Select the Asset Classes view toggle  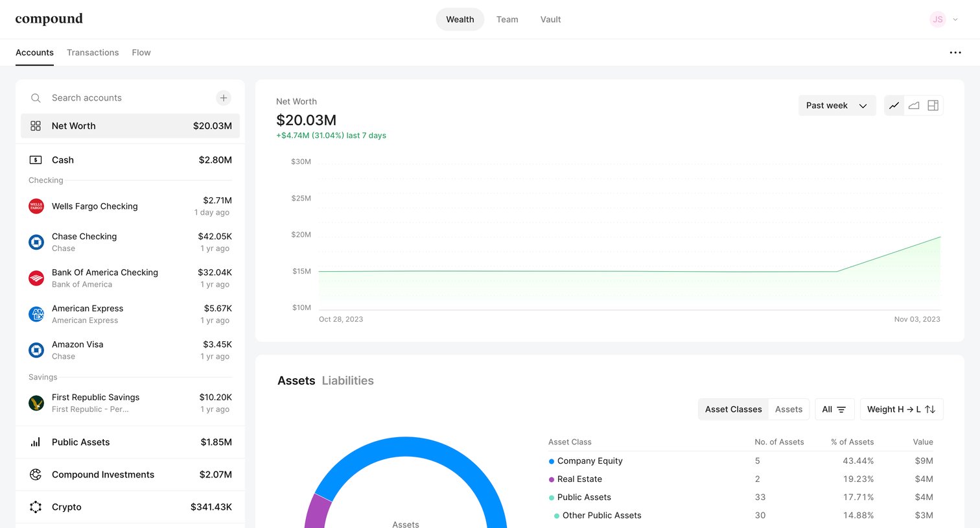[734, 409]
